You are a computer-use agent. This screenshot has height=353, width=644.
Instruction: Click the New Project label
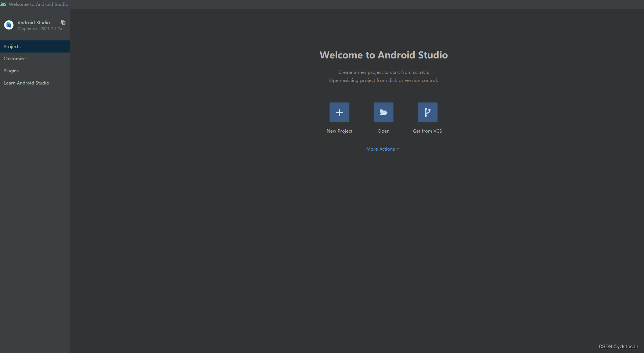point(339,131)
